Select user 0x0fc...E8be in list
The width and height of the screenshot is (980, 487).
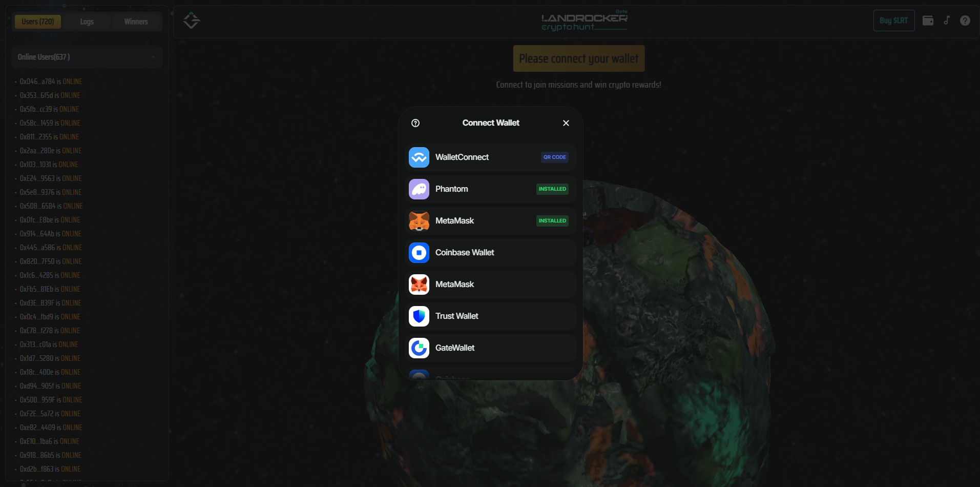[50, 220]
